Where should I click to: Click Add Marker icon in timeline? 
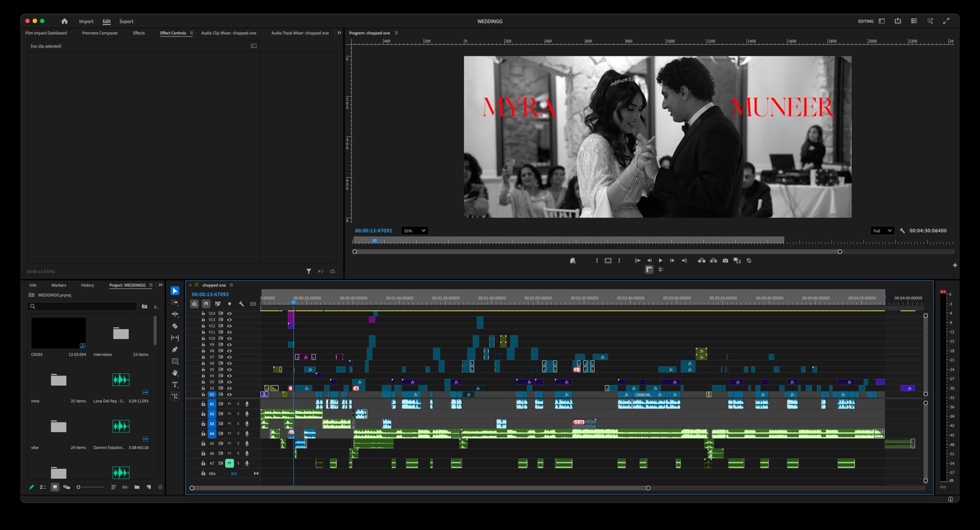point(229,304)
